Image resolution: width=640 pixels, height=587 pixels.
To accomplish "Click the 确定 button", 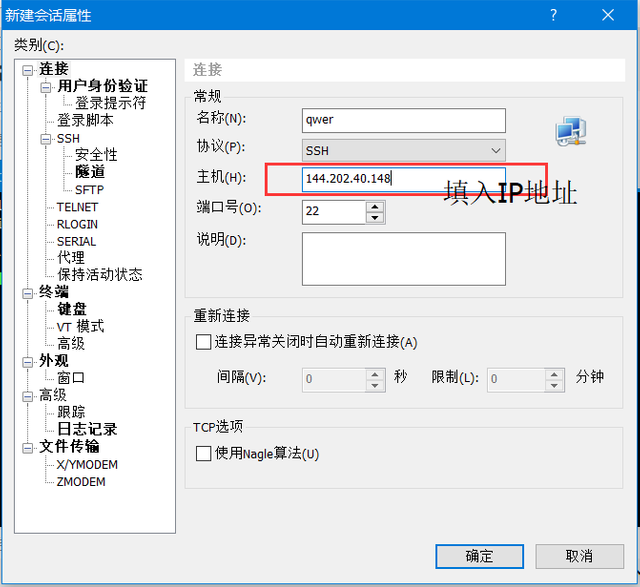I will [x=480, y=556].
